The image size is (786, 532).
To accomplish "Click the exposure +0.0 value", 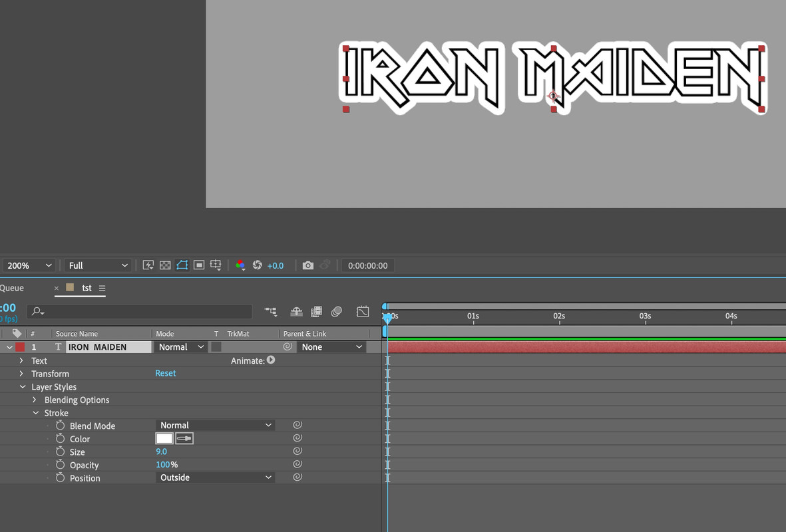I will coord(276,265).
